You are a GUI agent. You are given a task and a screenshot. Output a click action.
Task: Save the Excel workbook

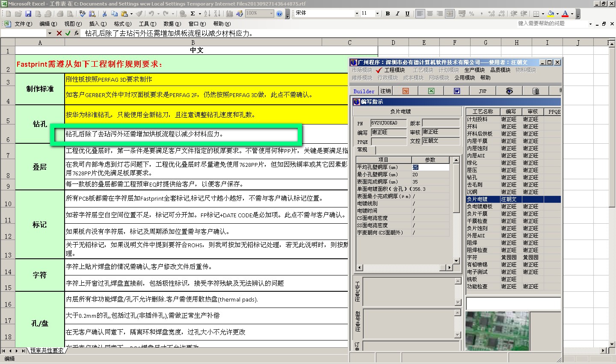[28, 14]
